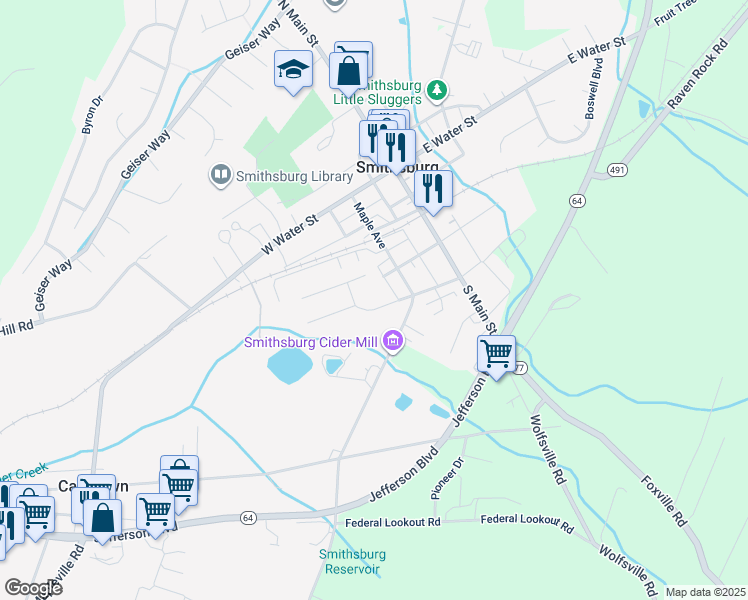This screenshot has height=600, width=748.
Task: Click the Route 491 road shield
Action: (x=617, y=170)
